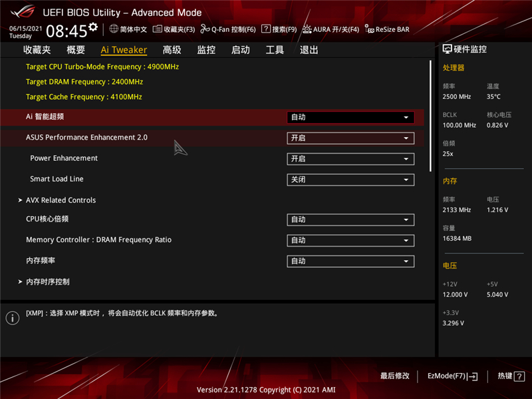532x399 pixels.
Task: Switch to EzMode(F7)
Action: pyautogui.click(x=452, y=376)
